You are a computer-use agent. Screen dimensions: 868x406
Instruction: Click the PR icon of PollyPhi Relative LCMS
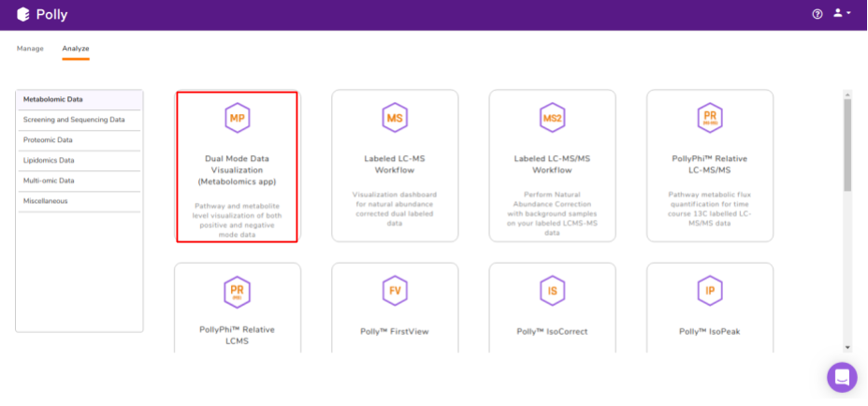(238, 292)
